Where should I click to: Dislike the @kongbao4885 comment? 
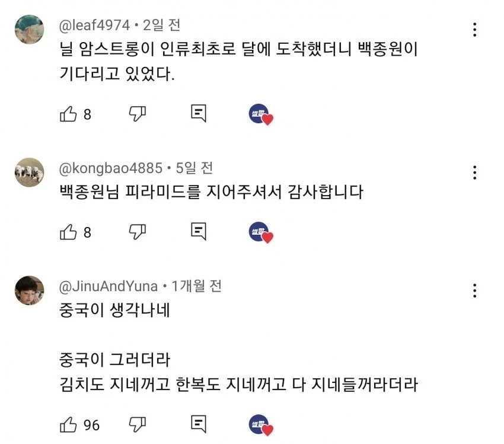point(137,232)
